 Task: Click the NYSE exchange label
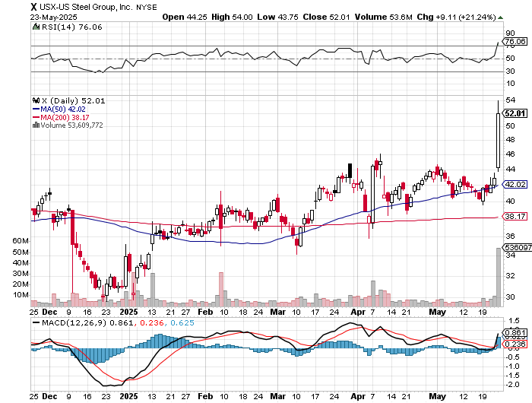tap(147, 7)
